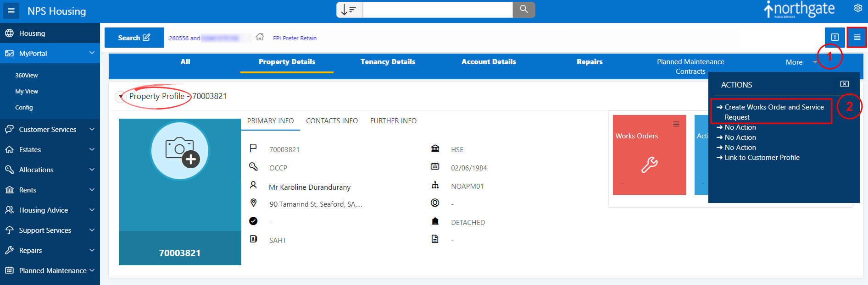The image size is (868, 285).
Task: Open the Account Details tab
Action: (x=489, y=62)
